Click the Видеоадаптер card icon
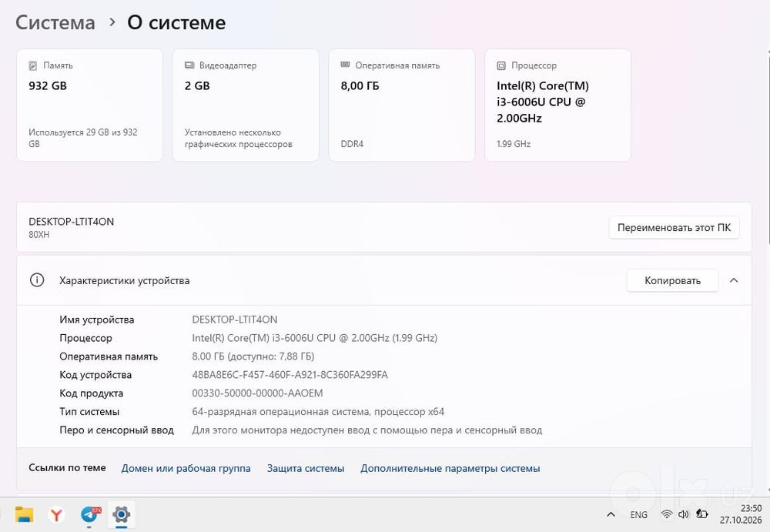The width and height of the screenshot is (770, 532). tap(189, 65)
